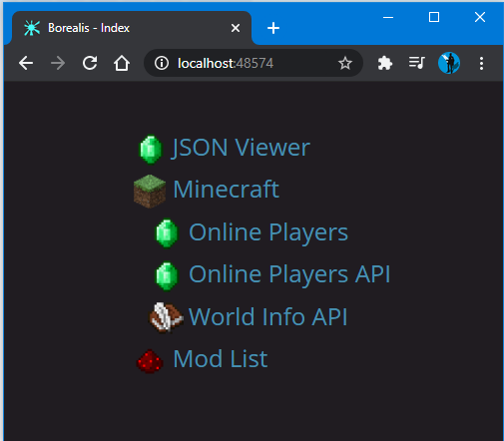Open the user profile avatar
The image size is (504, 441).
coord(449,63)
